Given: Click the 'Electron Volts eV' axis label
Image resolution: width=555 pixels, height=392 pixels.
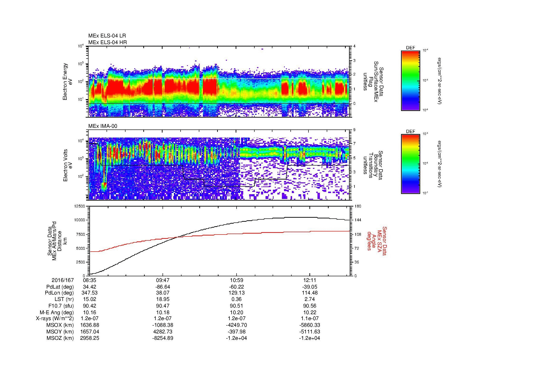Looking at the screenshot, I should pos(68,166).
